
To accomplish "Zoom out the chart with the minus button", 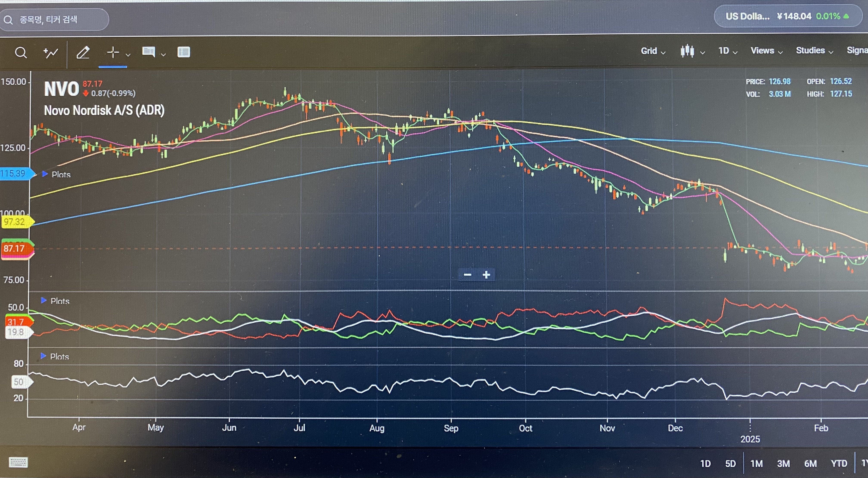I will click(467, 275).
